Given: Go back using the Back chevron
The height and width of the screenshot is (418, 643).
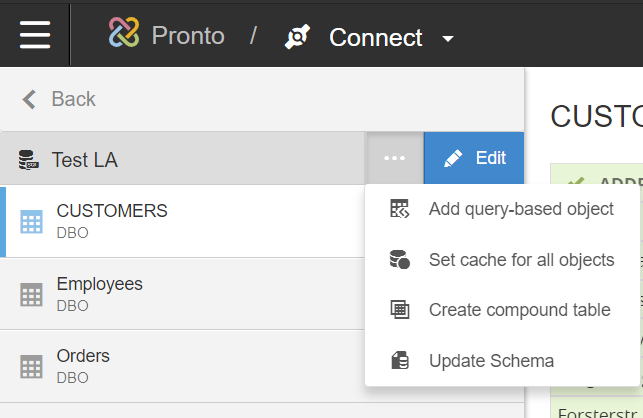Looking at the screenshot, I should pyautogui.click(x=29, y=98).
